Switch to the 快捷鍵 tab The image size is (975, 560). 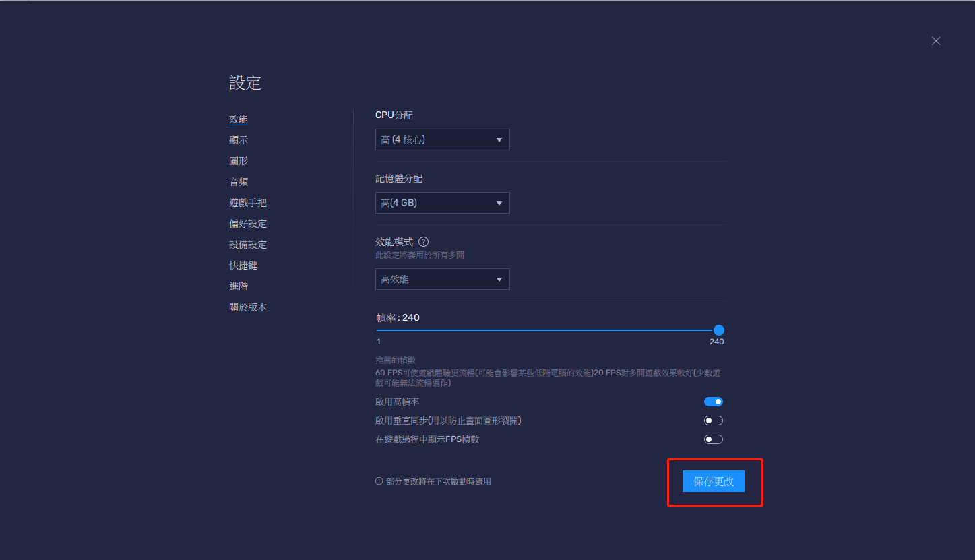(243, 266)
